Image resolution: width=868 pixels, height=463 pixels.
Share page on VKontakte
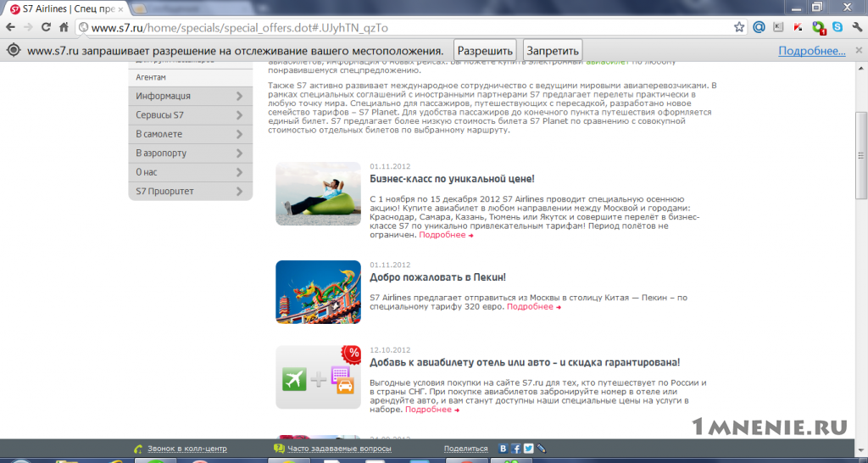[x=504, y=449]
